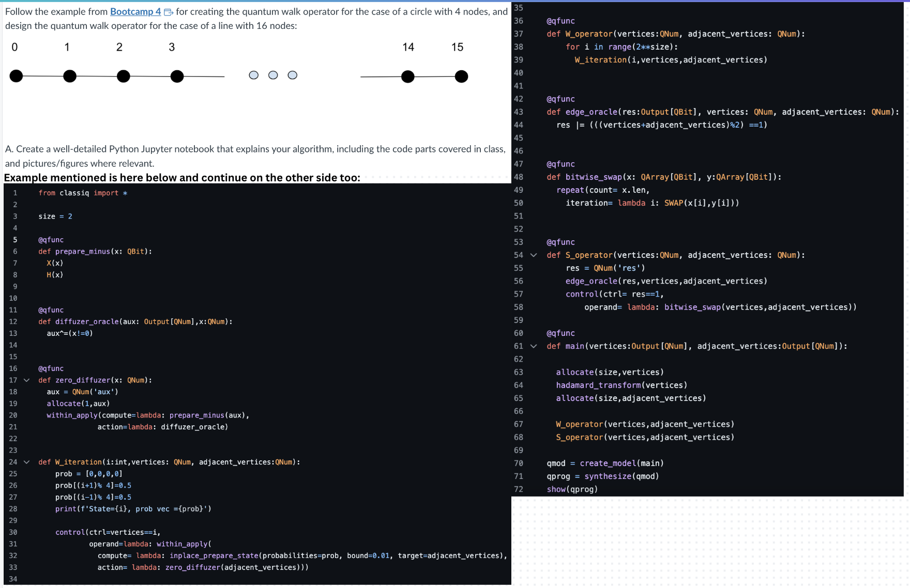Click the 'aux = QNum('aux')' line
Screen dimensions: 910x588
point(82,392)
